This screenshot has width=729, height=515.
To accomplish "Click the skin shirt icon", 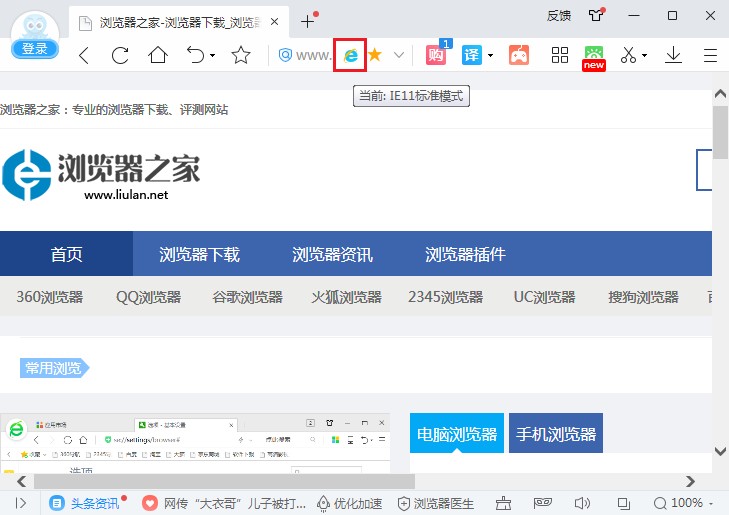I will coord(596,15).
